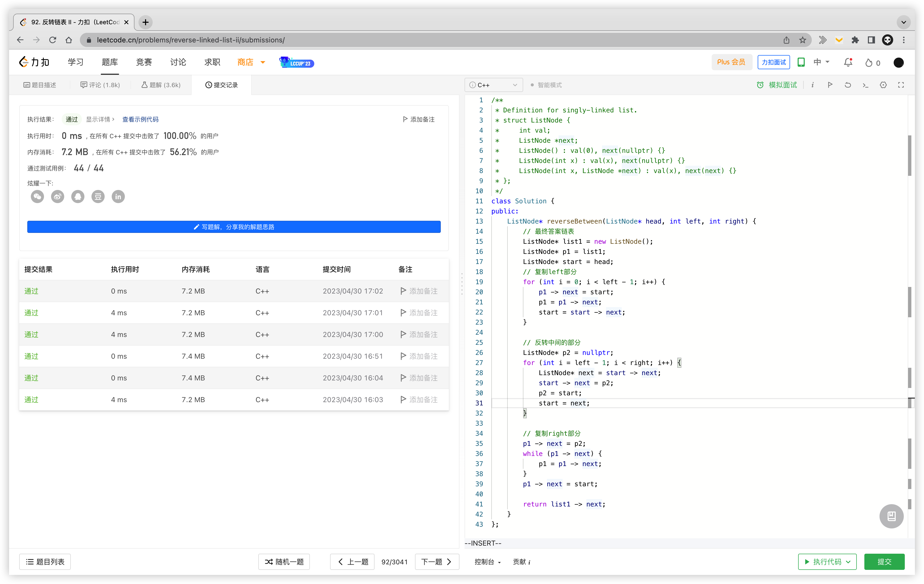
Task: Open 求职 in top navigation
Action: [212, 62]
